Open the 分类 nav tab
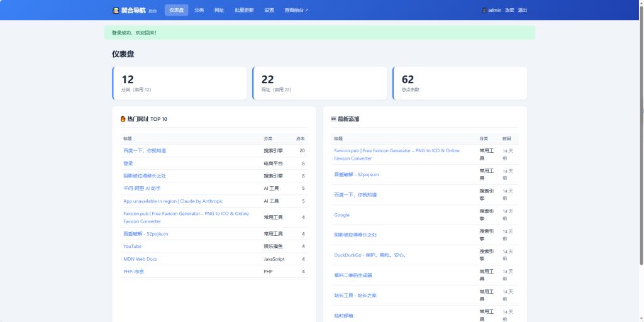Image resolution: width=644 pixels, height=322 pixels. tap(199, 10)
